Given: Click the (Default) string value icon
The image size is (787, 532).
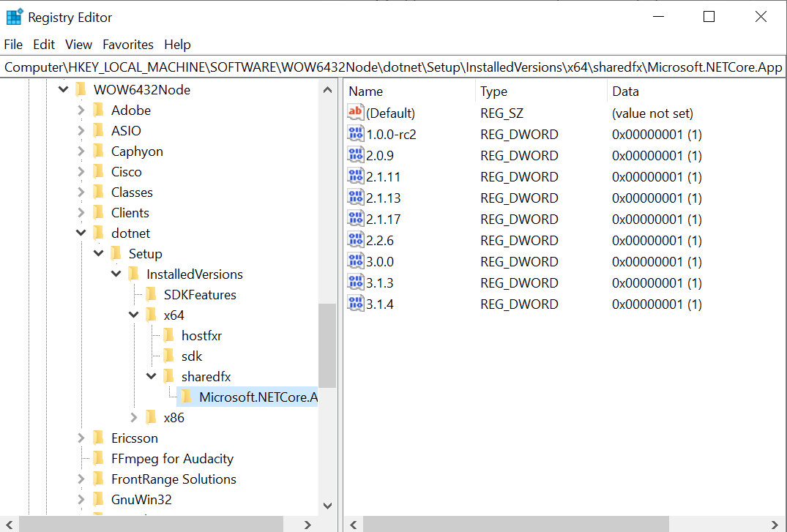Looking at the screenshot, I should (x=355, y=112).
